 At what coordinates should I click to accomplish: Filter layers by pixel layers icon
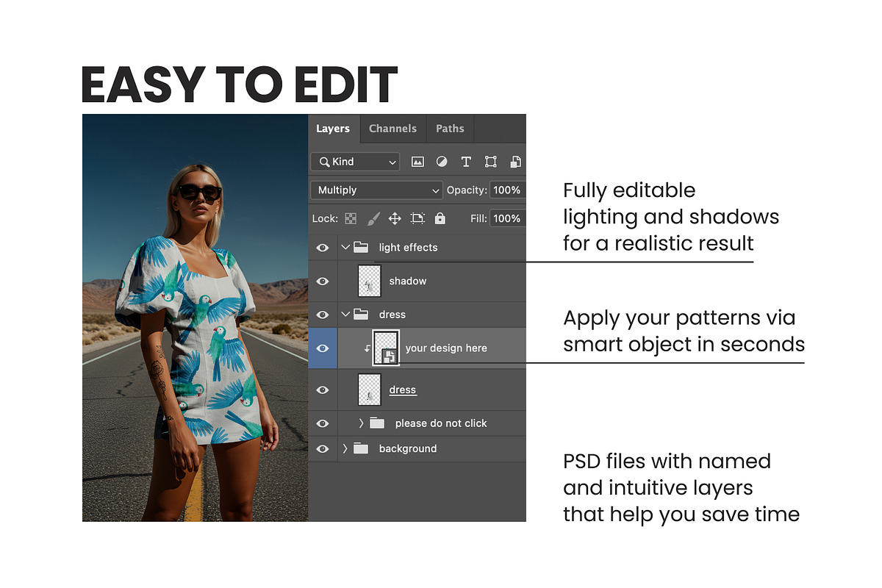point(417,162)
